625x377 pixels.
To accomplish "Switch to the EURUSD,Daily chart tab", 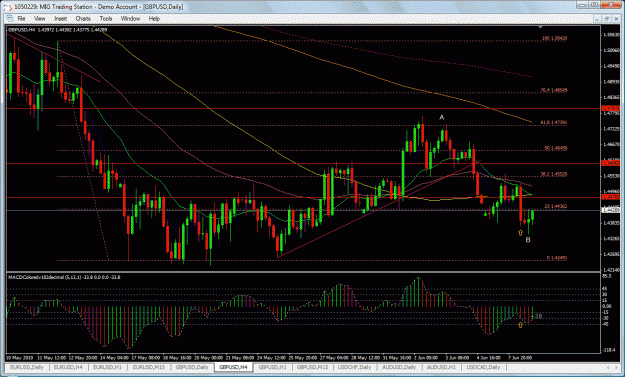I will [x=27, y=367].
